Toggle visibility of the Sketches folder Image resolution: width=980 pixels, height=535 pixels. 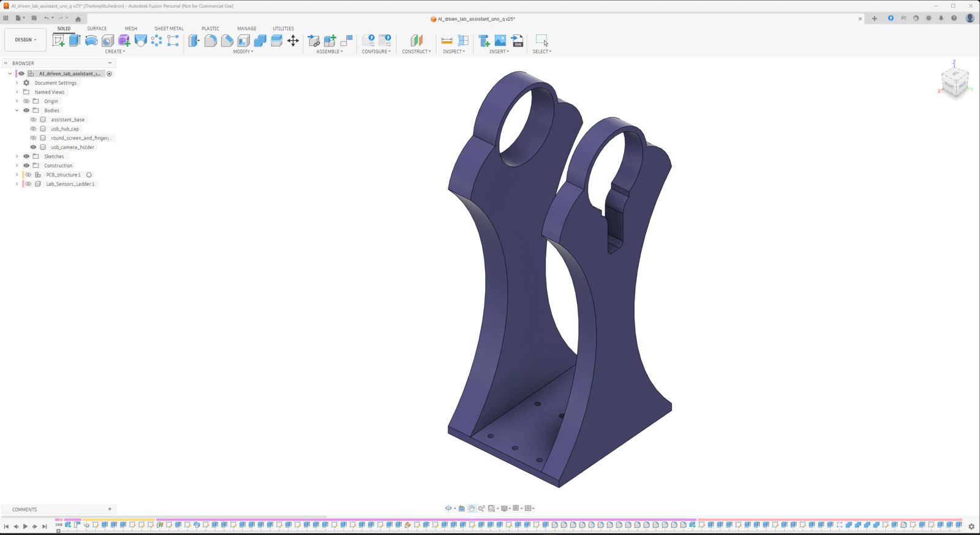click(x=26, y=156)
